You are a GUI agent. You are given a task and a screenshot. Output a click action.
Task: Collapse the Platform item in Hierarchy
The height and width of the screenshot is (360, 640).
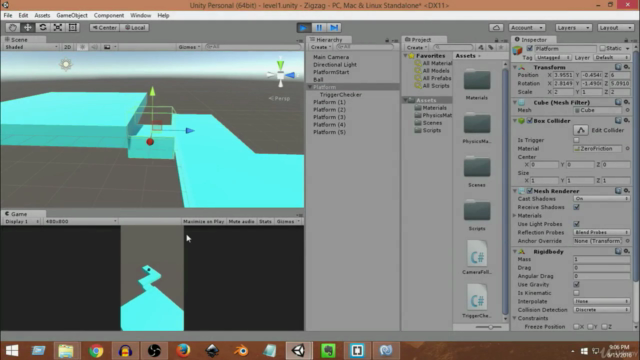(310, 87)
